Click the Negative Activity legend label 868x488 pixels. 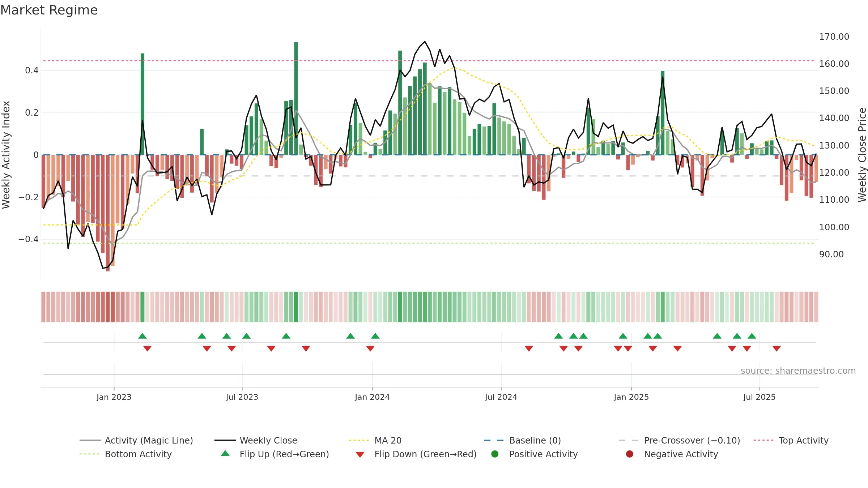click(681, 454)
